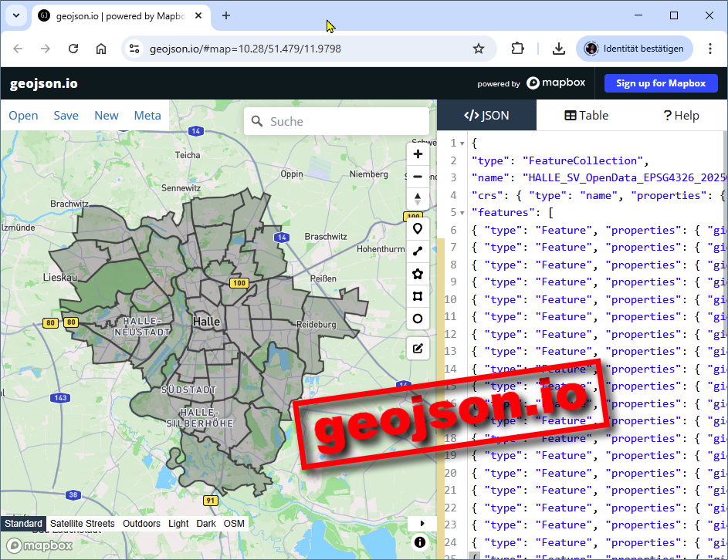Viewport: 728px width, 560px height.
Task: Collapse the features array on line 5
Action: click(x=462, y=213)
